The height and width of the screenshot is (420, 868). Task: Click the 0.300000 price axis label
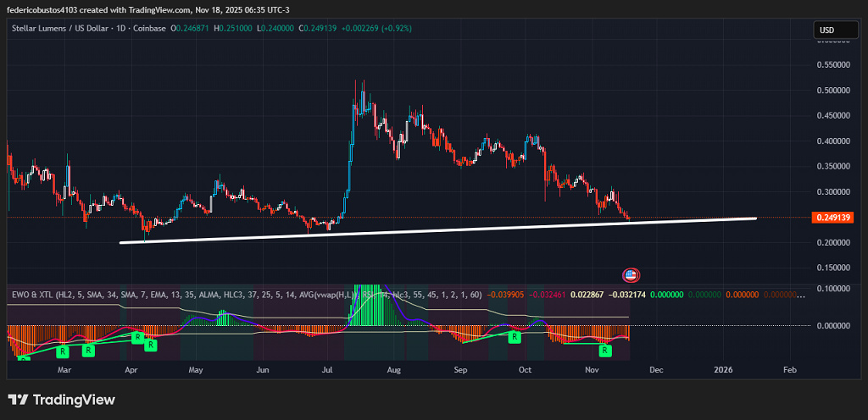pyautogui.click(x=835, y=191)
